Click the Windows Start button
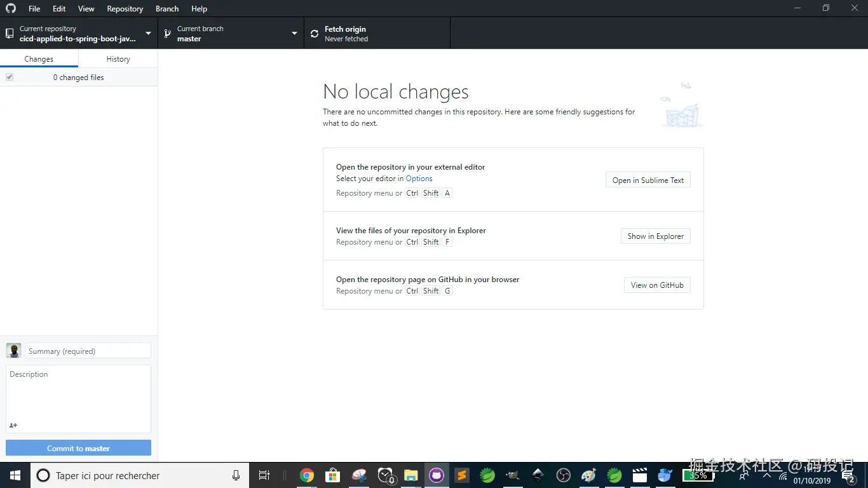 pyautogui.click(x=15, y=475)
